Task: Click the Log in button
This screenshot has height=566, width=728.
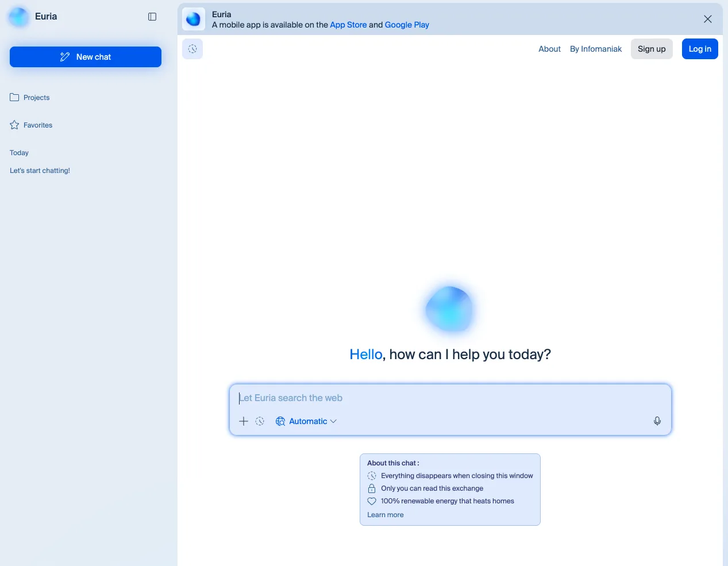Action: (x=699, y=49)
